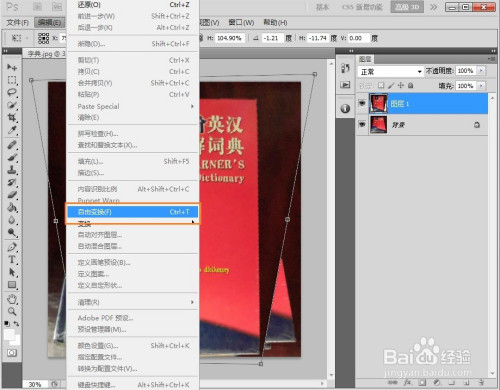Select the Rectangle shape tool

pos(12,285)
